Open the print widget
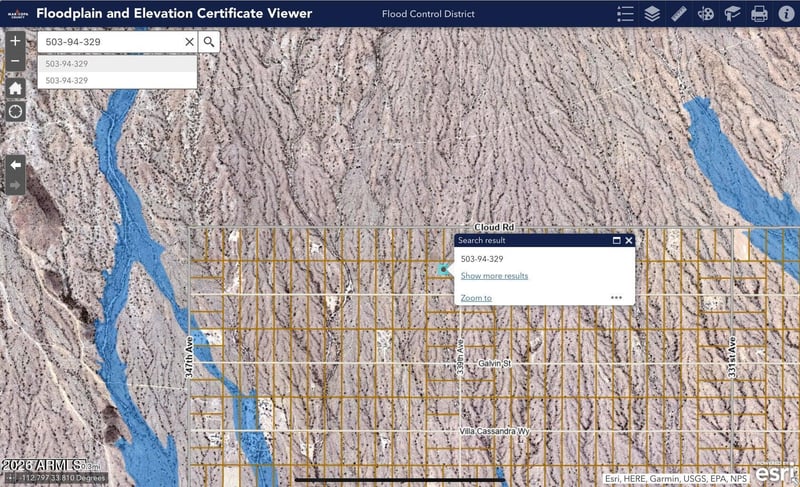800x487 pixels. (x=759, y=14)
